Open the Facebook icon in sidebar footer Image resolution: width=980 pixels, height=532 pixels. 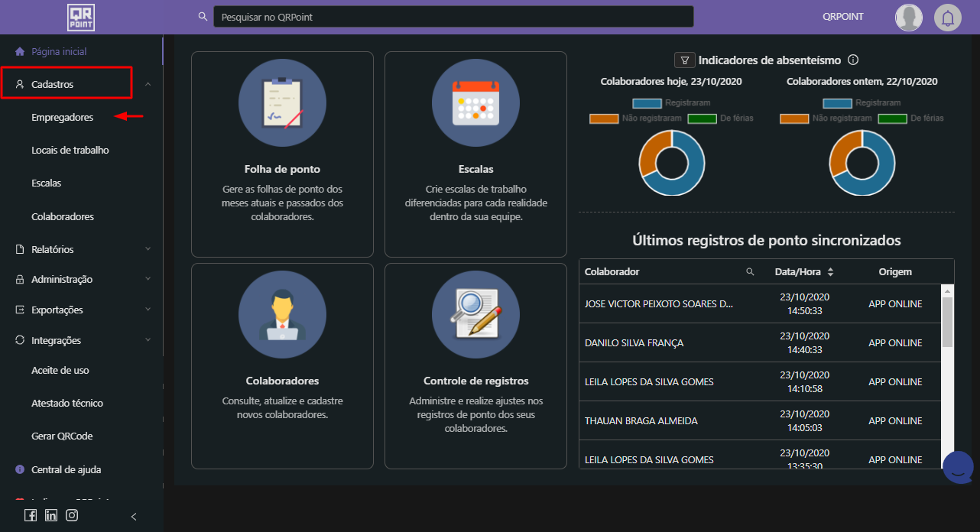pyautogui.click(x=31, y=515)
